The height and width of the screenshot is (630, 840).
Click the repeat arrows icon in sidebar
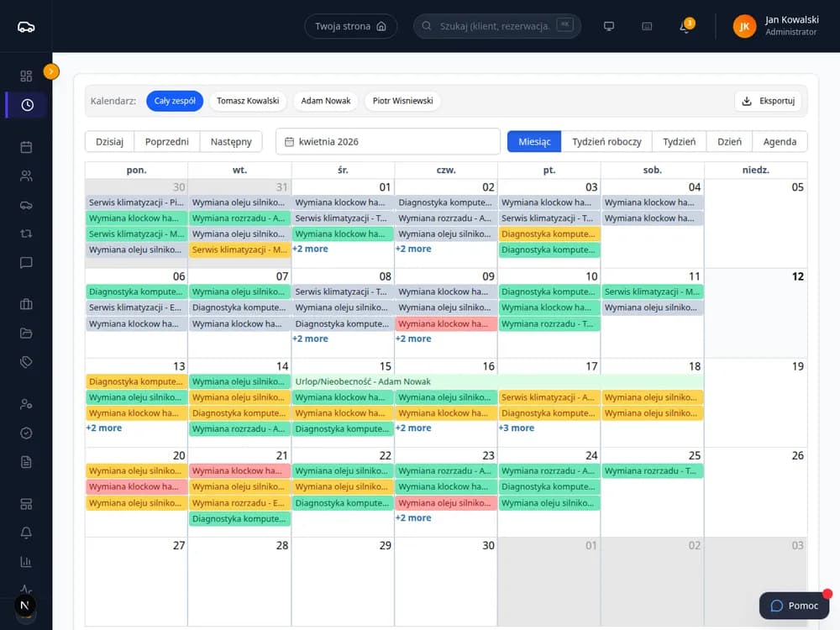point(26,234)
